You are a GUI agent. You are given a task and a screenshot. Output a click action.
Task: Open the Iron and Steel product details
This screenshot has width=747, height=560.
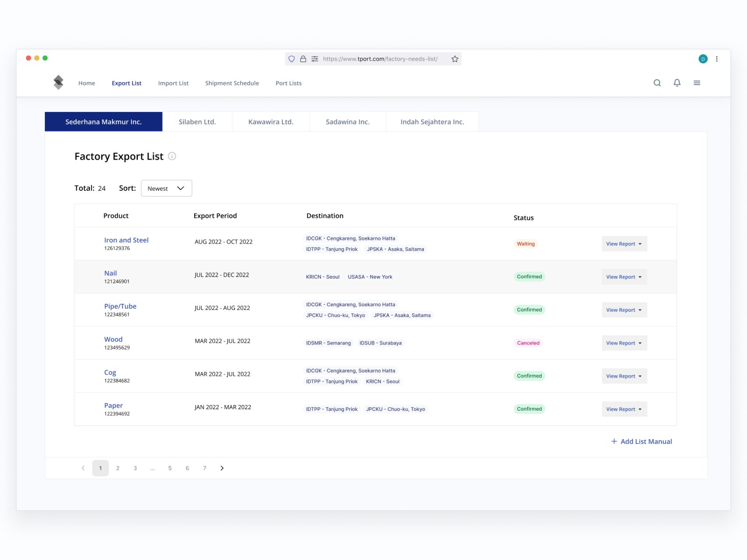(x=126, y=240)
